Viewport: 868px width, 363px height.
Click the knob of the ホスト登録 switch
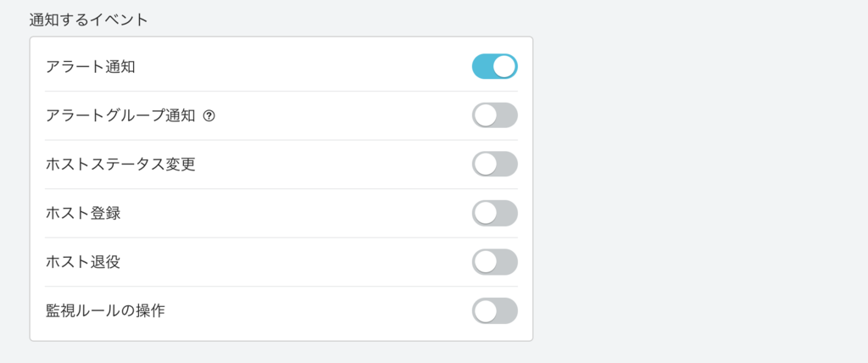(485, 213)
